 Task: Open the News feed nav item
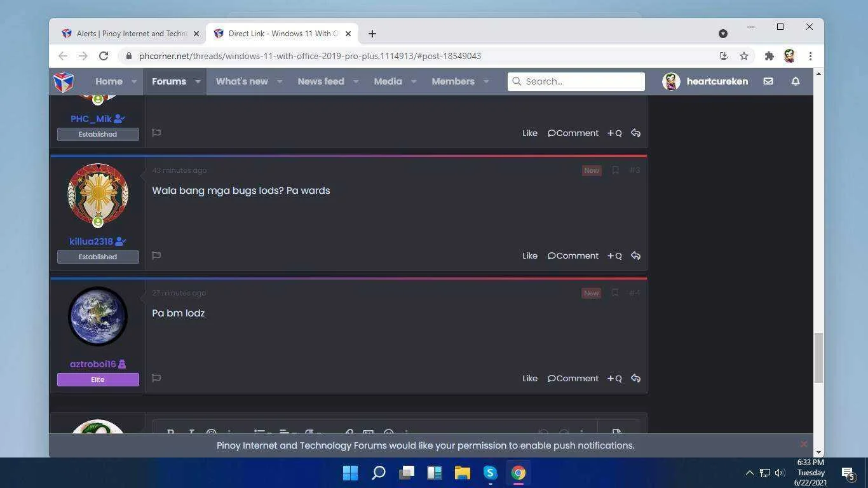click(x=321, y=81)
